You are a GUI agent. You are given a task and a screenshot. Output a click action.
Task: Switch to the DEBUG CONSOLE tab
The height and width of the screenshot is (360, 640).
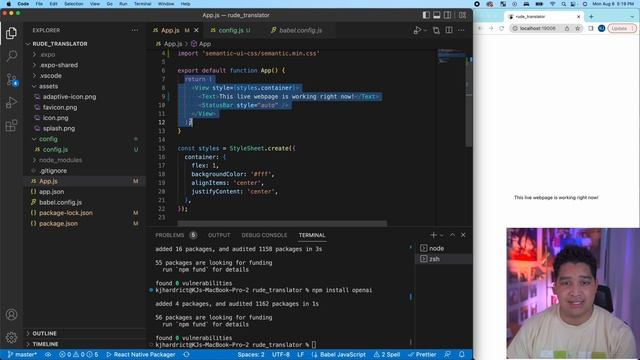coord(264,235)
